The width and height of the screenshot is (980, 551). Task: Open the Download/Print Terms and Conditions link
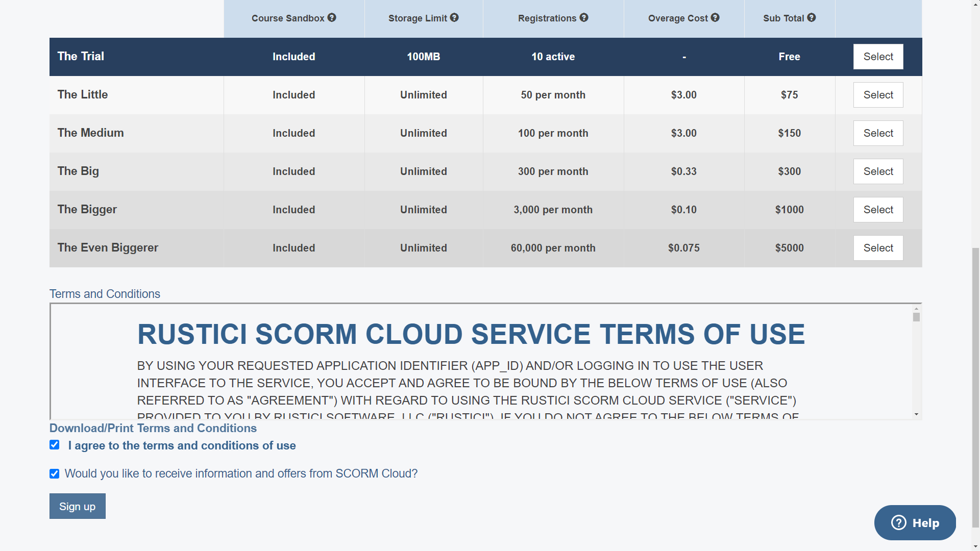153,428
